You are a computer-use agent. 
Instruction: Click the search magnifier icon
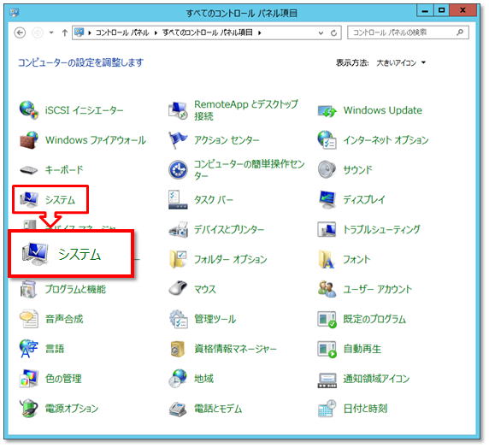pyautogui.click(x=460, y=32)
